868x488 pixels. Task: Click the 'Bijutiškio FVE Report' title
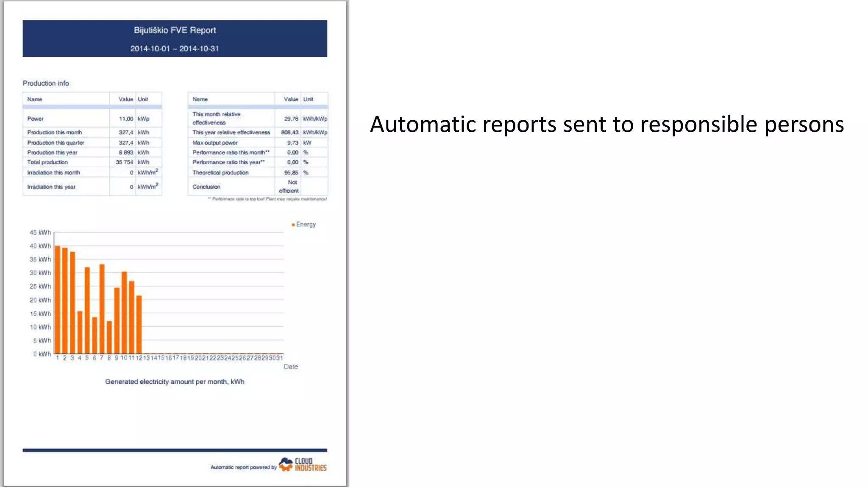[x=175, y=30]
